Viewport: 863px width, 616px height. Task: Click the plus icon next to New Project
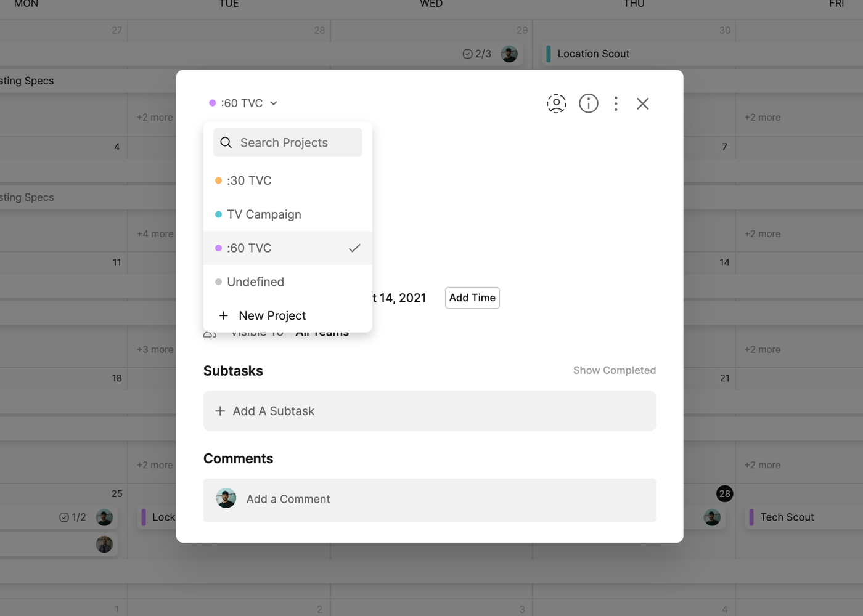point(224,315)
